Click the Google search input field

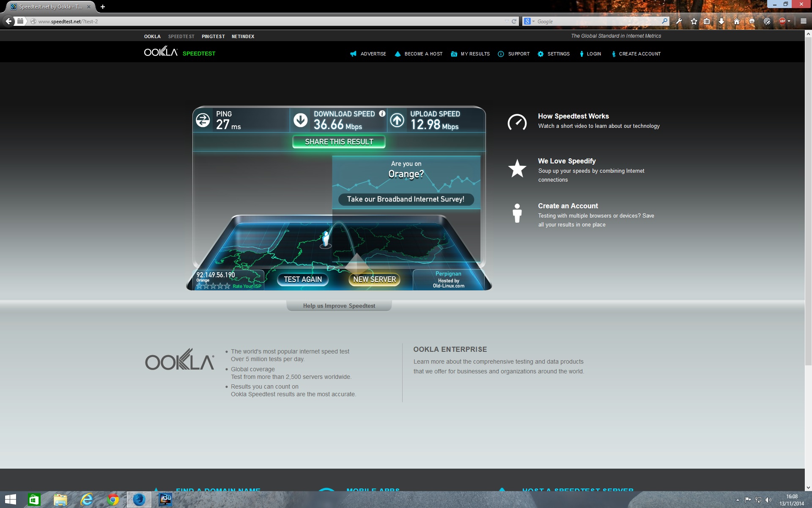pos(596,21)
